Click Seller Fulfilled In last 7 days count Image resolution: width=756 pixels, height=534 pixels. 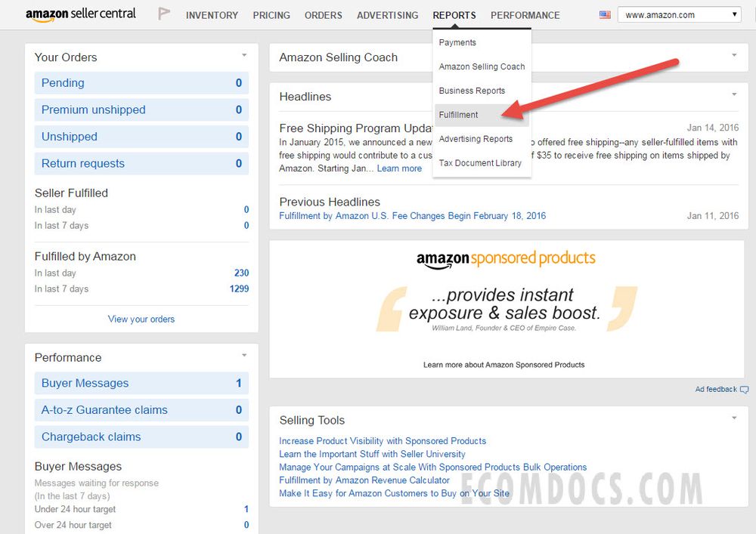[246, 225]
